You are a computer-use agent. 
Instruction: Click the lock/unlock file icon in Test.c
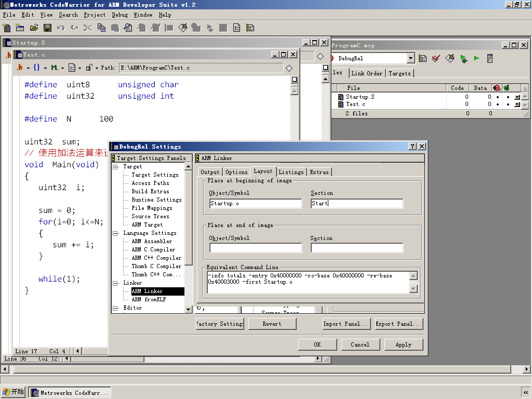89,68
